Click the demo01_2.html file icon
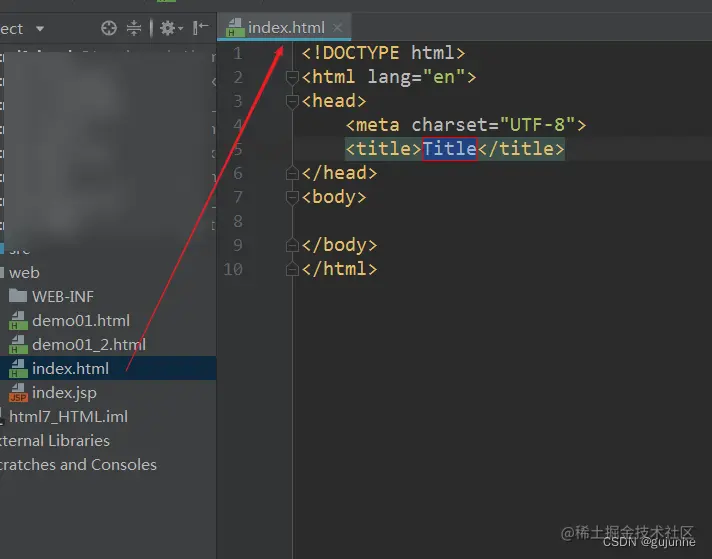 [x=18, y=345]
